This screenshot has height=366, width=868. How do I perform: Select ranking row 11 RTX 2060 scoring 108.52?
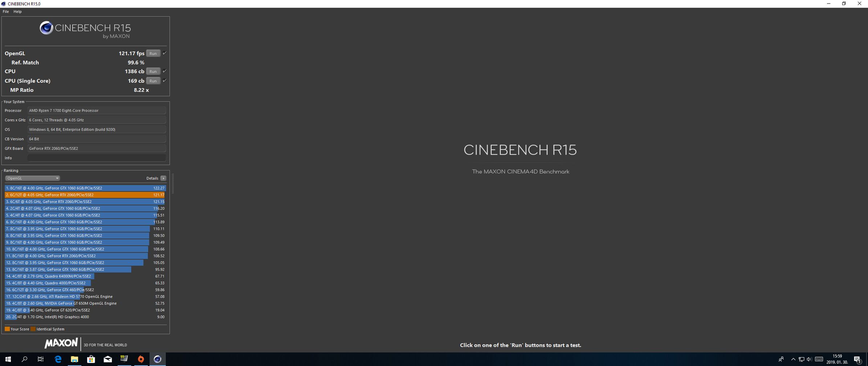coord(85,256)
